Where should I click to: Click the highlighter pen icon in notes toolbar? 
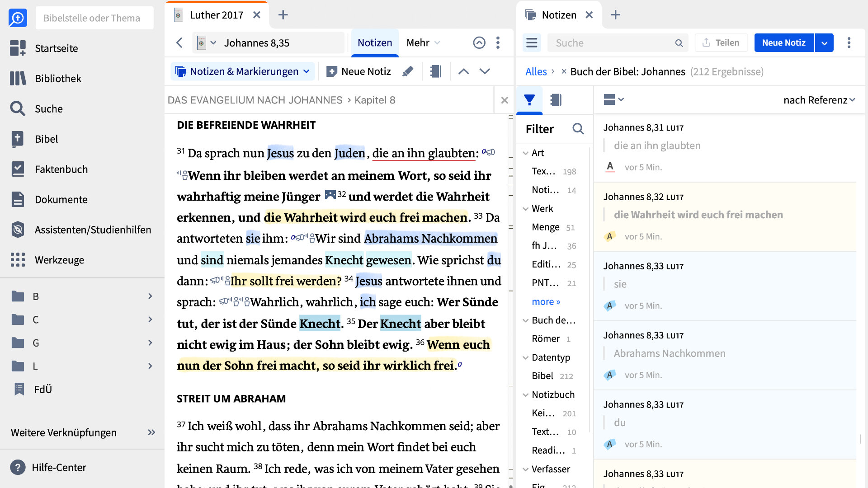(x=408, y=71)
